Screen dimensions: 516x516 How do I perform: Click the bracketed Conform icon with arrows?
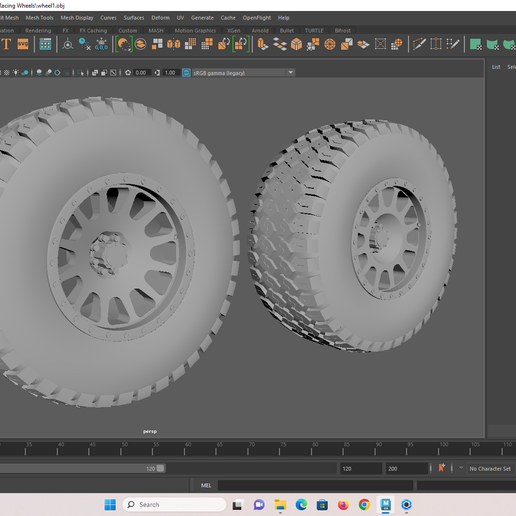(x=241, y=44)
